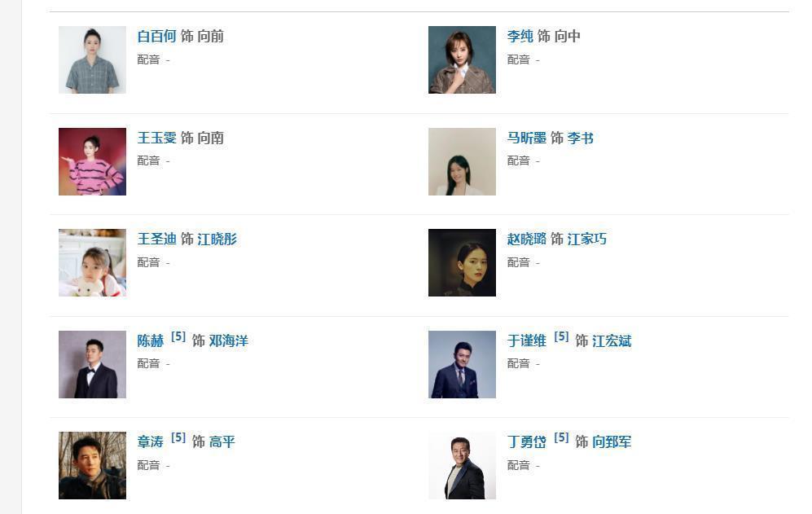Click reference [5] beside 陈赫
The height and width of the screenshot is (514, 812).
click(178, 336)
